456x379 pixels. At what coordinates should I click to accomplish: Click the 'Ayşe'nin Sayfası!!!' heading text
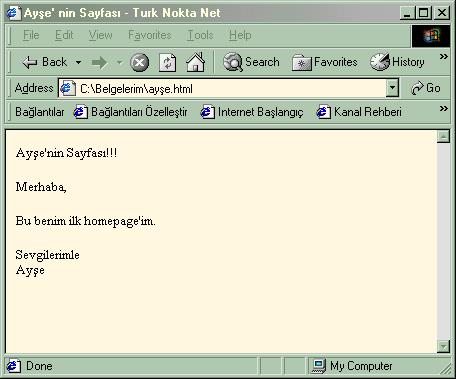[66, 153]
